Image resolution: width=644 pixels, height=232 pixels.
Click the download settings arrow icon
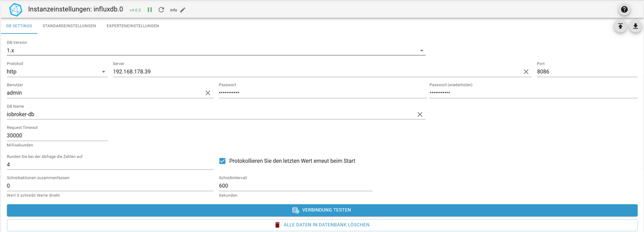coord(635,26)
